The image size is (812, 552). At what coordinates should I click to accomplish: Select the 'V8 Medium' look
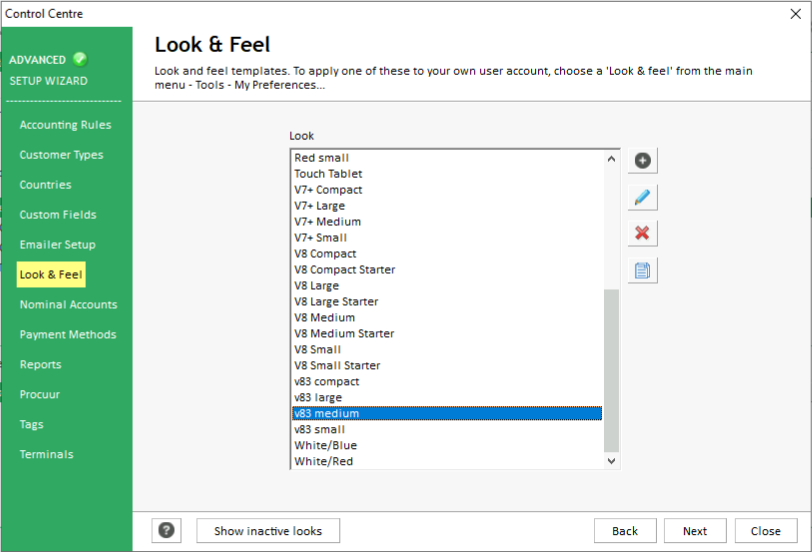click(447, 317)
